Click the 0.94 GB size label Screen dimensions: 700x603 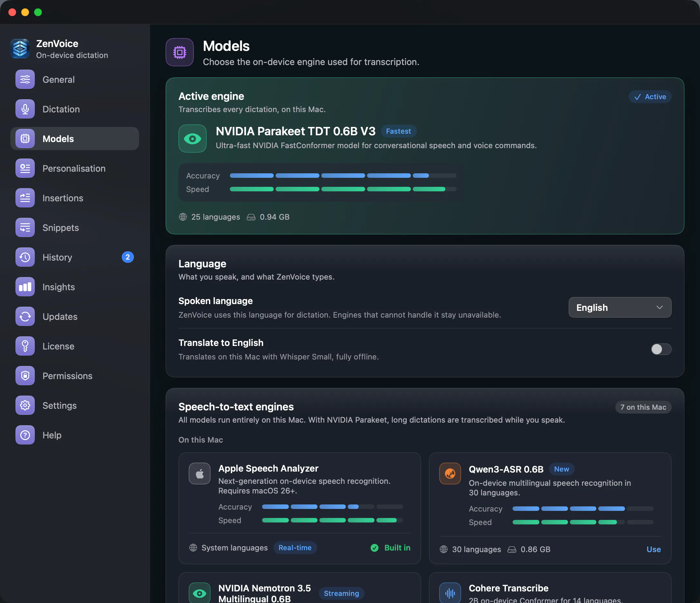(275, 217)
